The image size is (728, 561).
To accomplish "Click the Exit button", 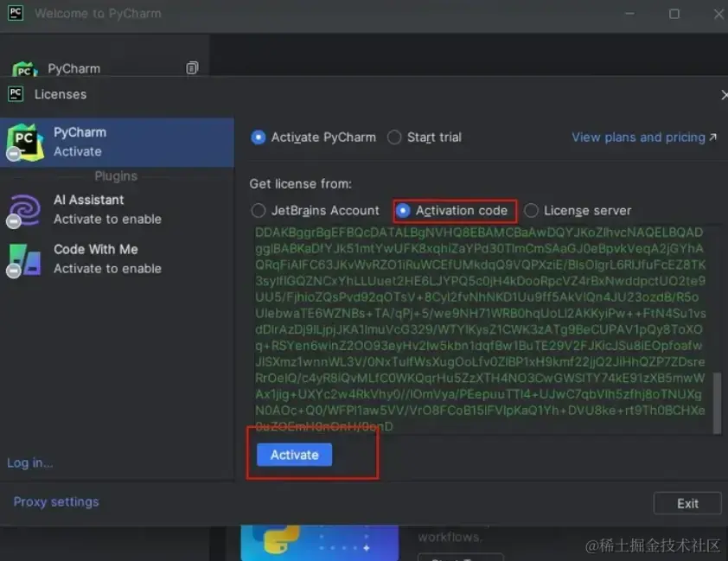I will click(687, 503).
